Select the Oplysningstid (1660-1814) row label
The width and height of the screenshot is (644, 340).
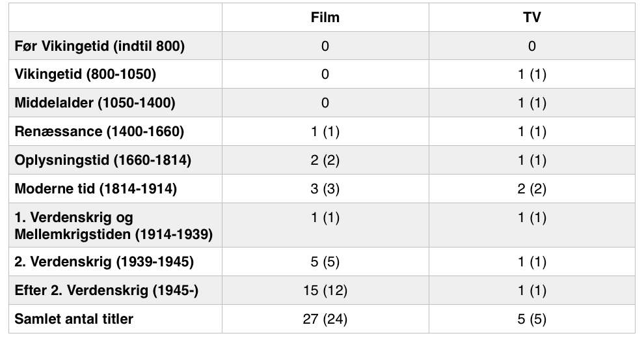coord(103,160)
